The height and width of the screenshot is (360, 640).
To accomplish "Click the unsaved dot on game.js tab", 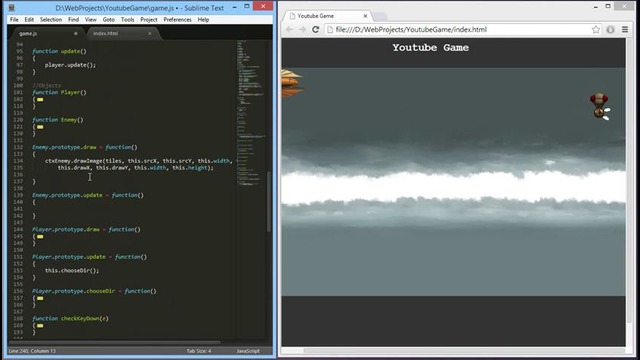I will coord(76,33).
